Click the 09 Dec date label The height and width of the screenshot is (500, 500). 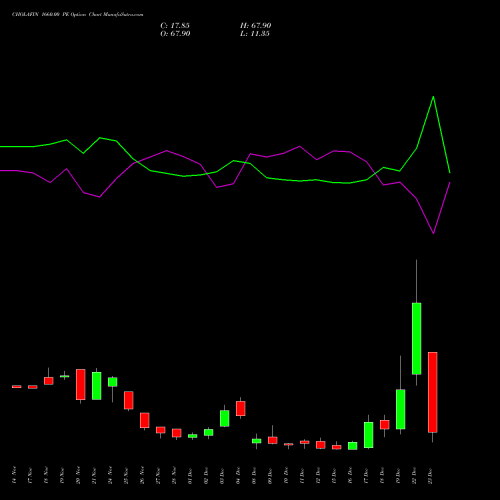270,475
